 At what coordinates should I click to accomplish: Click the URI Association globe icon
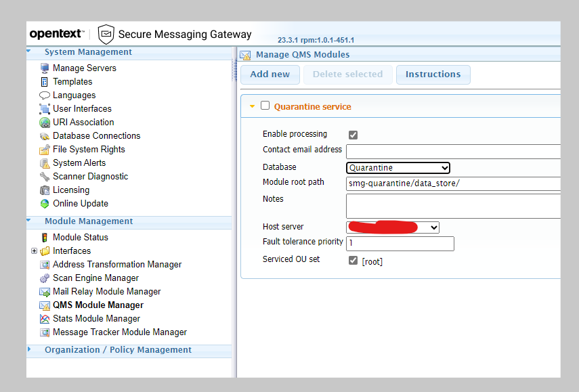click(x=45, y=123)
